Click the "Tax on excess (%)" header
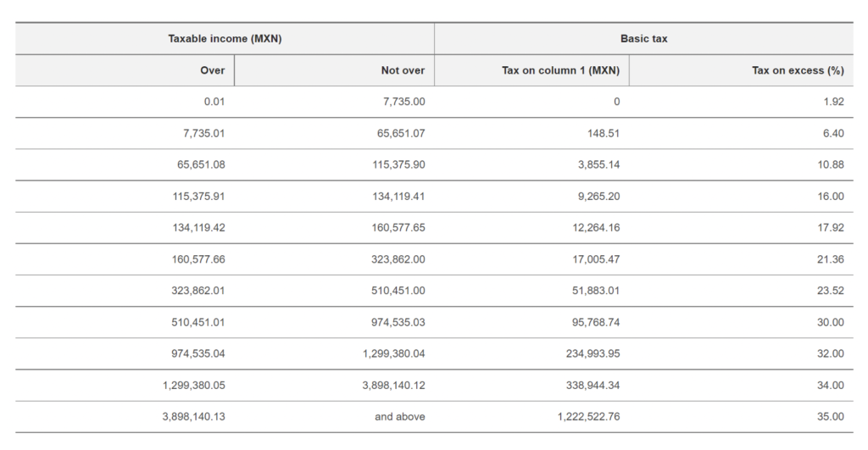The height and width of the screenshot is (450, 868). 798,70
